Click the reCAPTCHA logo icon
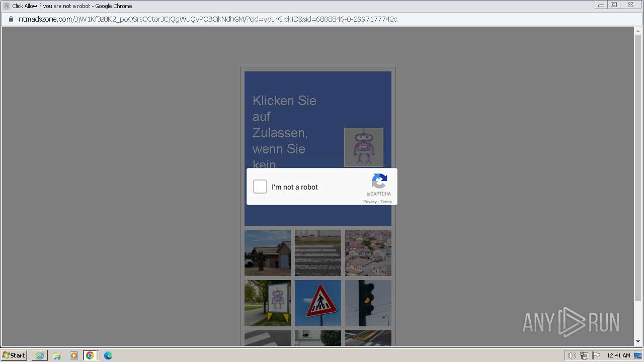 tap(379, 182)
